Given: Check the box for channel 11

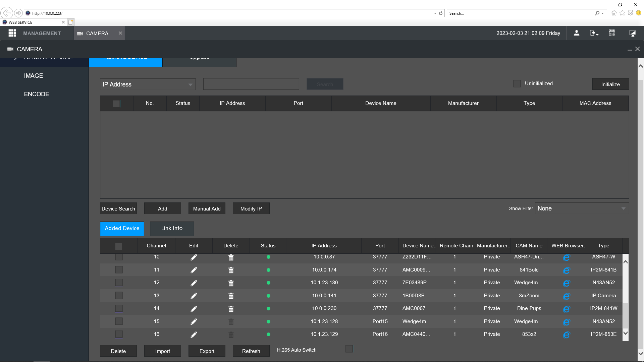Looking at the screenshot, I should pyautogui.click(x=119, y=269).
